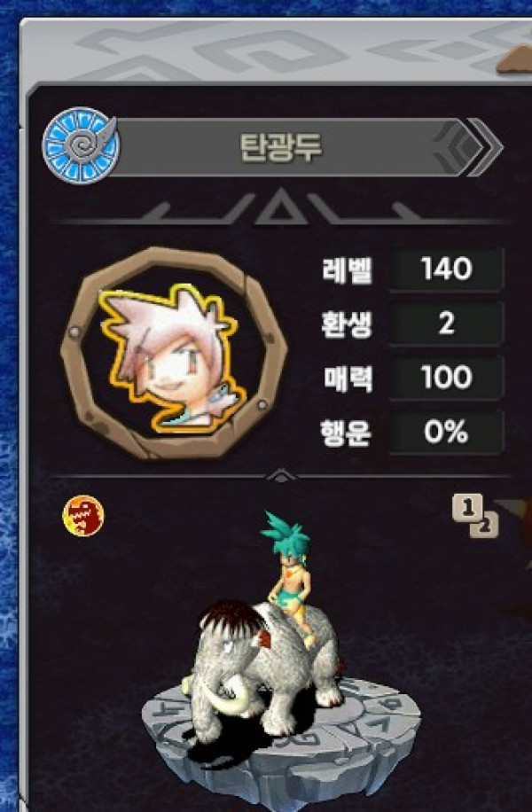Select the green-haired rider character
Image resolution: width=532 pixels, height=812 pixels.
point(288,577)
